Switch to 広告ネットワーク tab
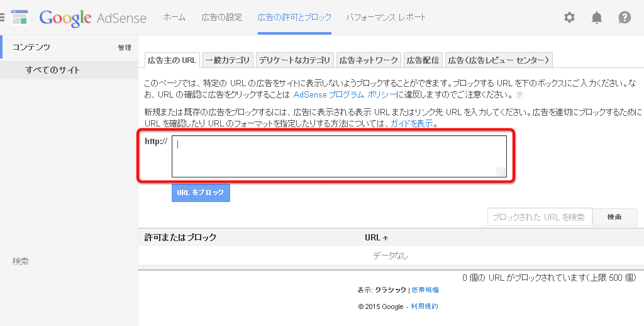This screenshot has height=326, width=644. coord(369,60)
